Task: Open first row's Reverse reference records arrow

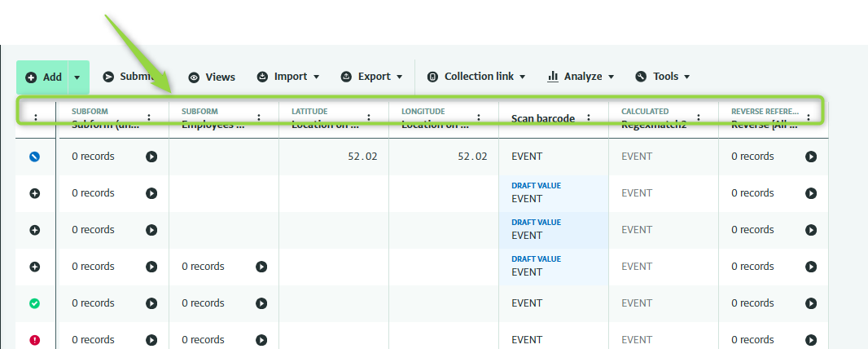Action: click(811, 157)
